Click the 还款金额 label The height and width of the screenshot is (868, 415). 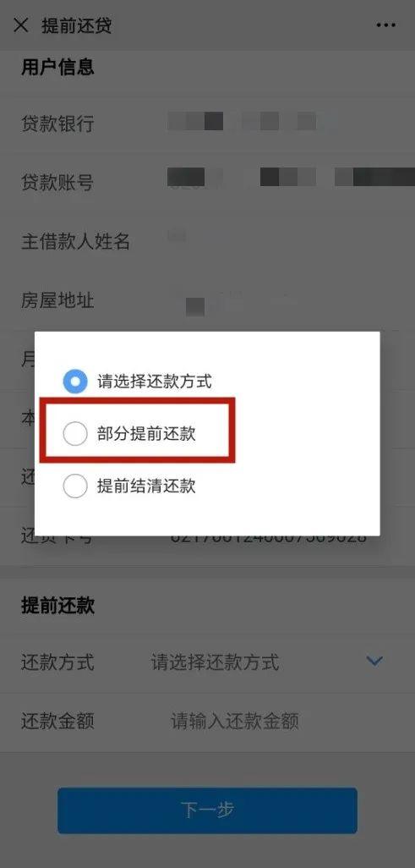tap(57, 722)
